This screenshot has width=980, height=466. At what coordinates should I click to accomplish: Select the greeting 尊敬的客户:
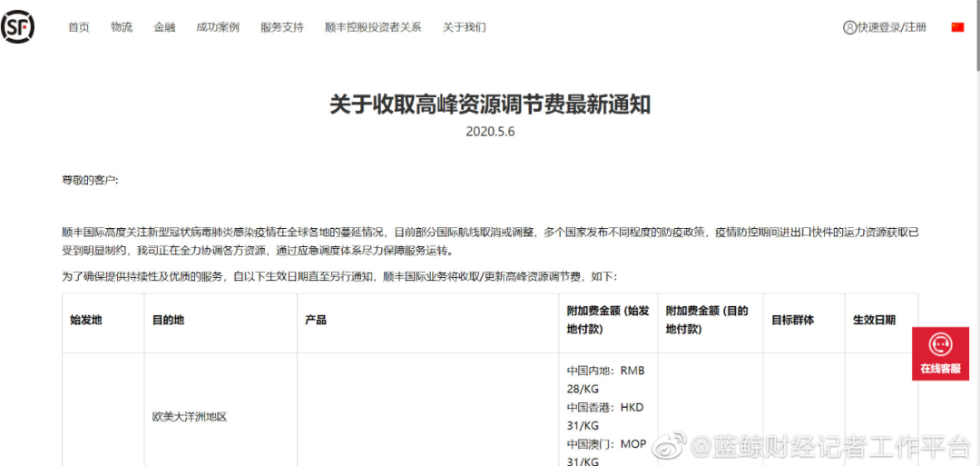(x=90, y=180)
